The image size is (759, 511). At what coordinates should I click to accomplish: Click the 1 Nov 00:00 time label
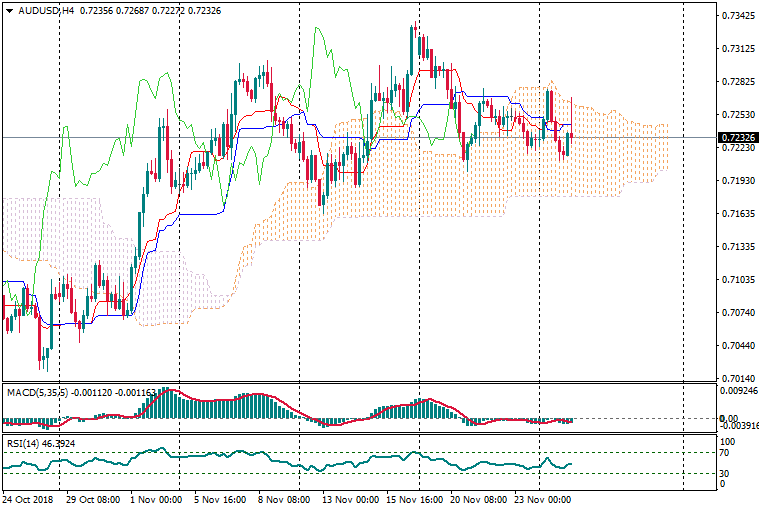click(x=156, y=498)
